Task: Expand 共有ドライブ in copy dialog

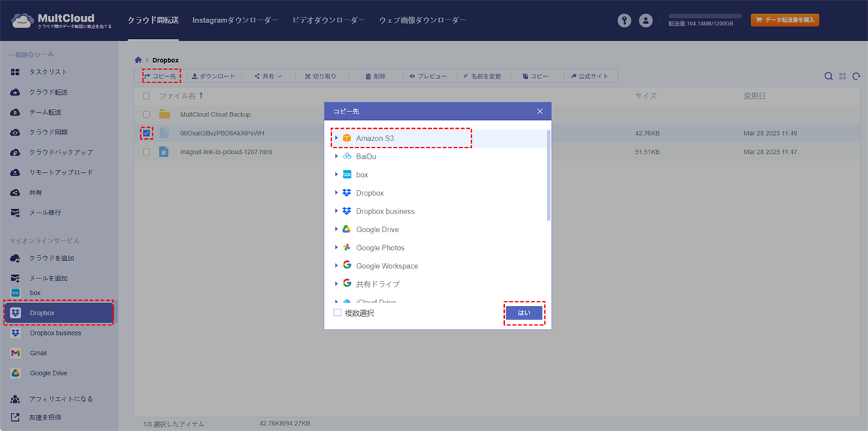Action: click(x=336, y=284)
